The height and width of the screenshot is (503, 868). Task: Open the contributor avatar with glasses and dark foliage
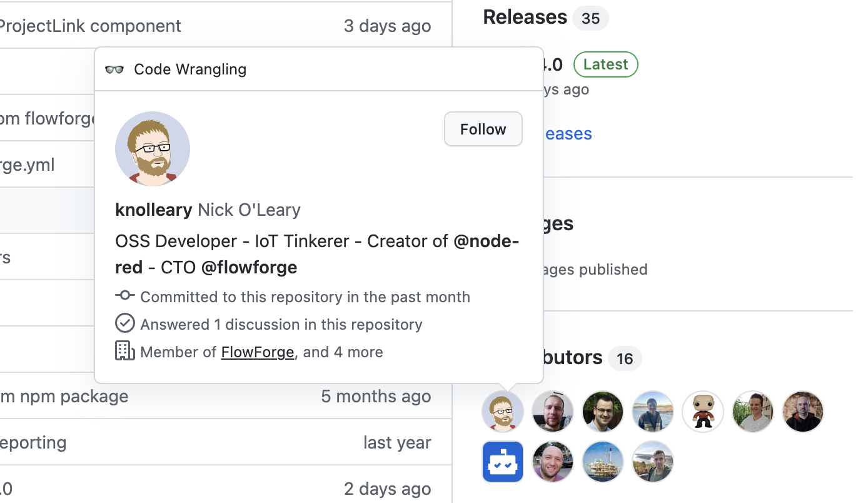pyautogui.click(x=603, y=412)
